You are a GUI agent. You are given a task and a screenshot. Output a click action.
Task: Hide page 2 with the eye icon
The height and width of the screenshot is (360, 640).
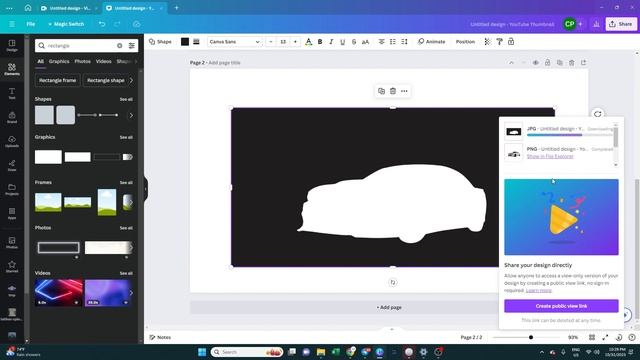tap(536, 63)
